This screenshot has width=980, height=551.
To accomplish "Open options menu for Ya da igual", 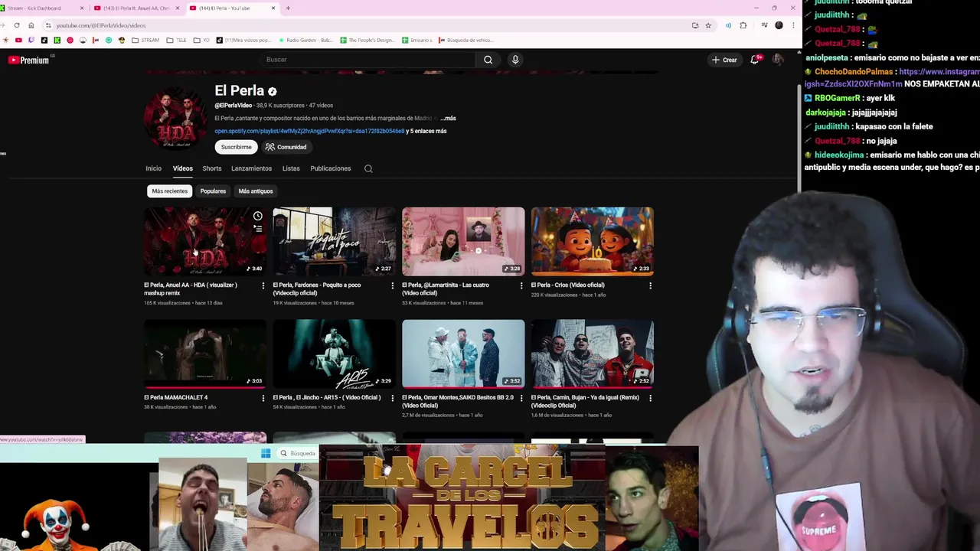I will 650,398.
